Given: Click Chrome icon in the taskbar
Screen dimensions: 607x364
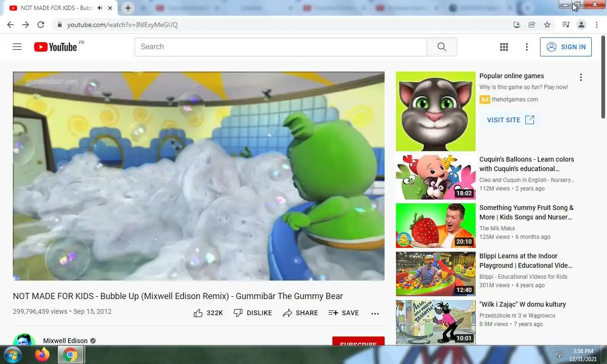Looking at the screenshot, I should (70, 355).
